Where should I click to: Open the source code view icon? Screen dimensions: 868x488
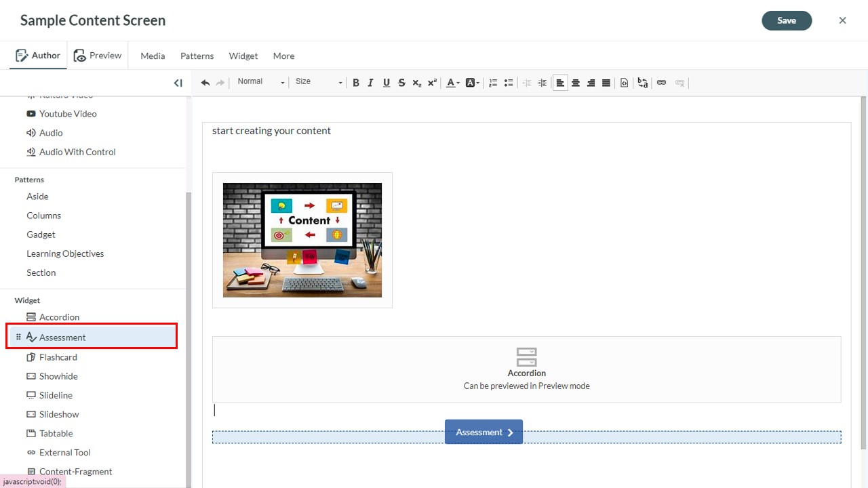(625, 83)
